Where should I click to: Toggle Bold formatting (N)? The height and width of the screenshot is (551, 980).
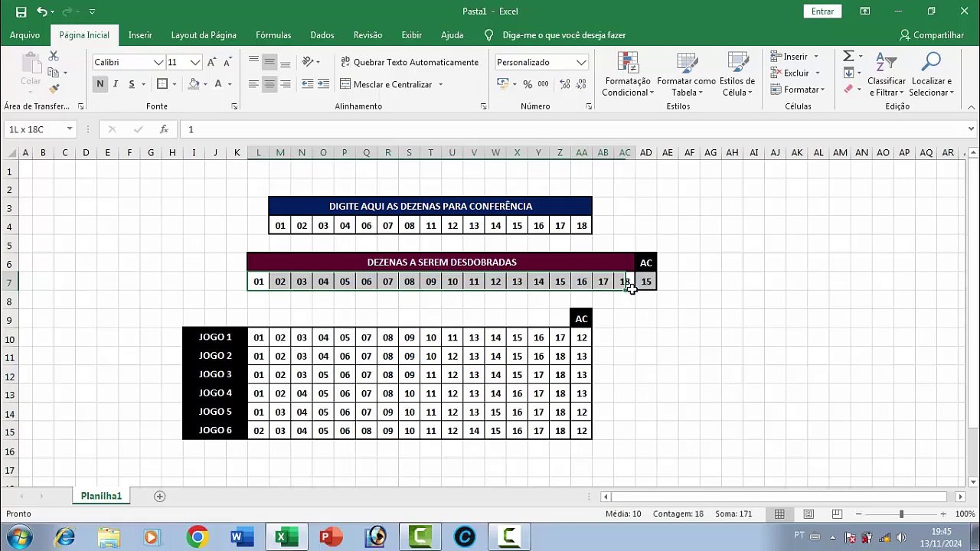[x=100, y=84]
